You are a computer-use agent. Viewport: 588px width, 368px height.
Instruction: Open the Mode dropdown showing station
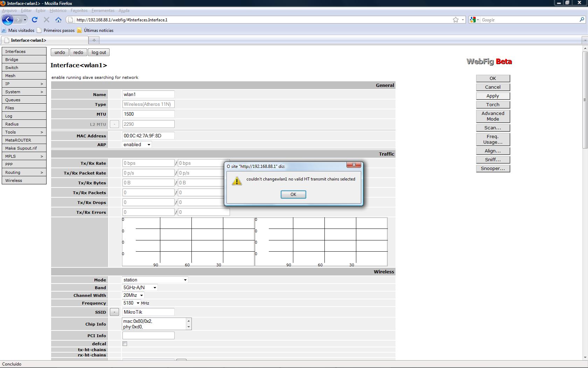pyautogui.click(x=185, y=280)
